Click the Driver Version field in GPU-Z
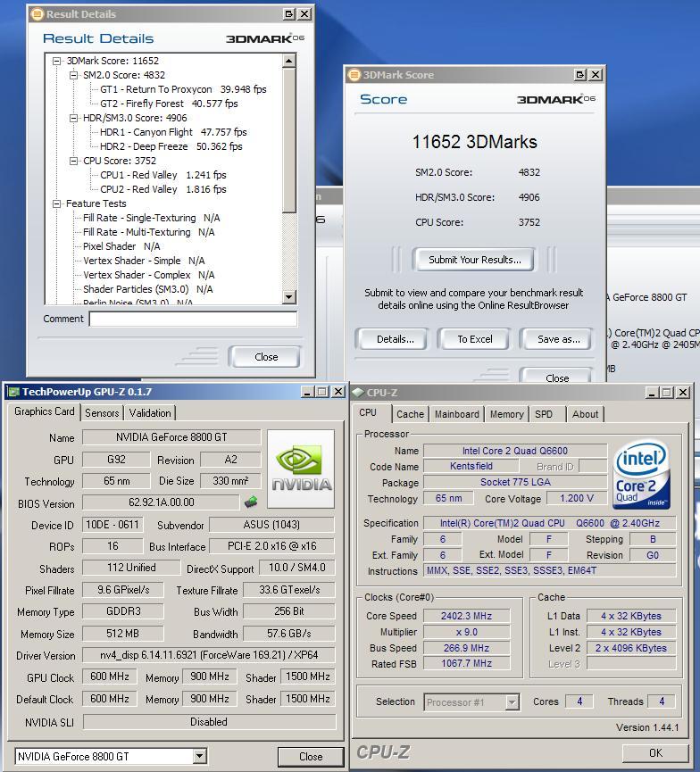 209,655
